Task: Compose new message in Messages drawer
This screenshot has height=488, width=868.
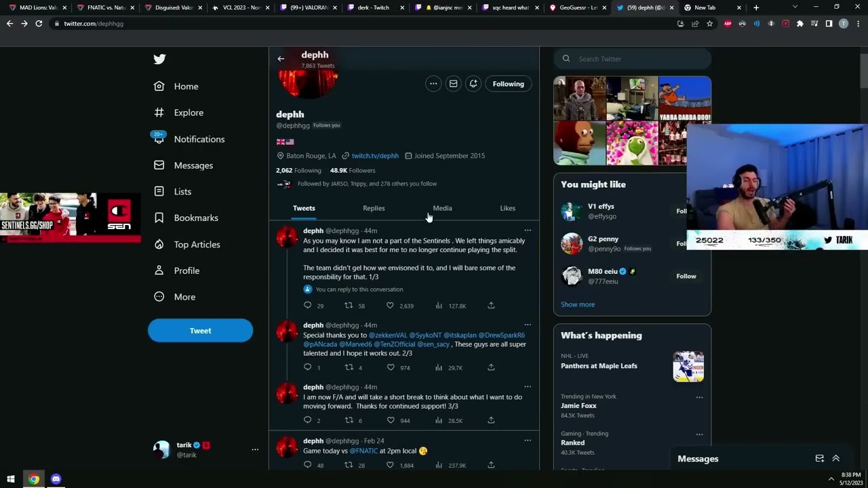Action: pos(819,459)
